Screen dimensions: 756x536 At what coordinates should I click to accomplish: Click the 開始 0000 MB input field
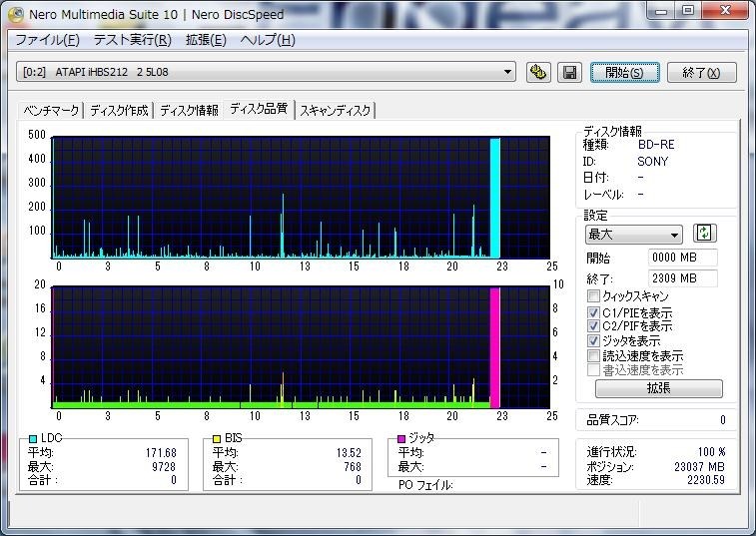point(682,258)
